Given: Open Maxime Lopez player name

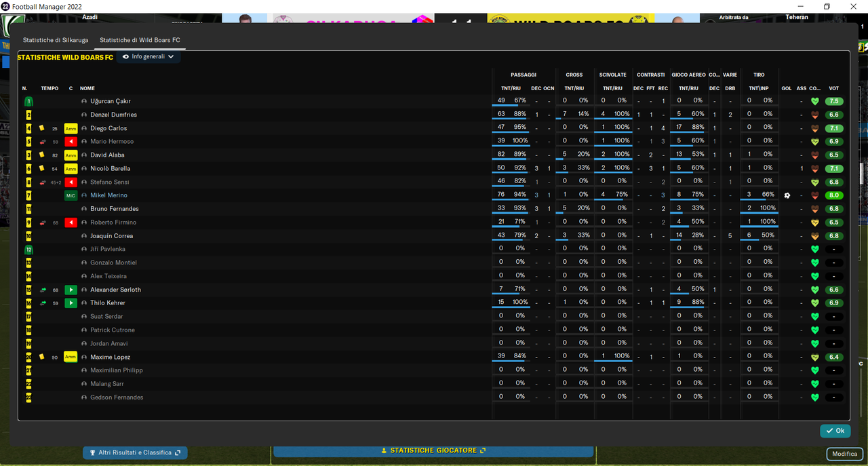Looking at the screenshot, I should point(111,357).
